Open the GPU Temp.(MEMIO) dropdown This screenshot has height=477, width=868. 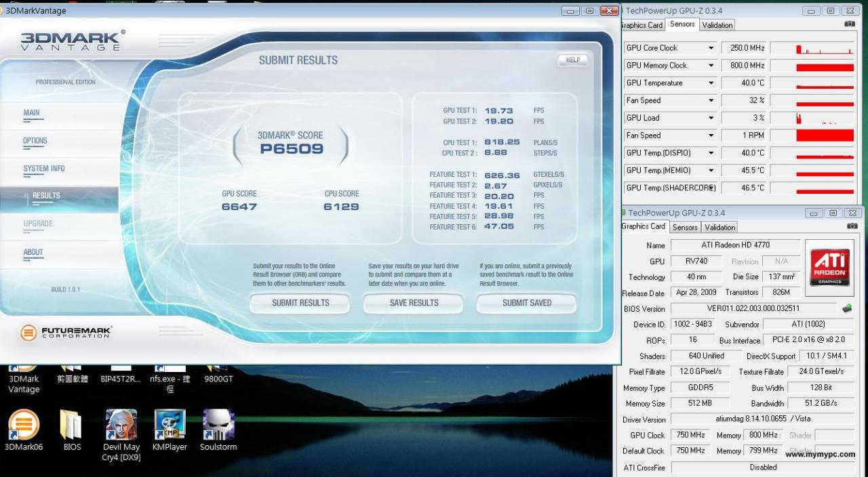click(711, 171)
